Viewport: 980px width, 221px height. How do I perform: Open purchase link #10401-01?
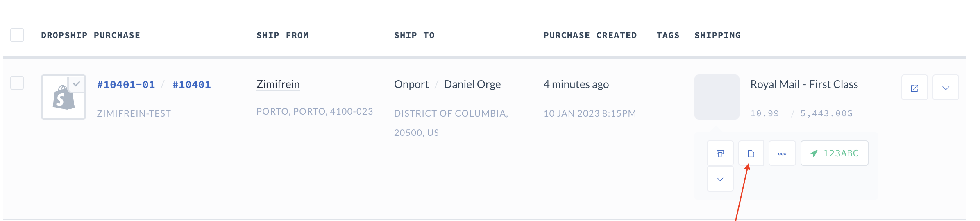click(x=126, y=85)
